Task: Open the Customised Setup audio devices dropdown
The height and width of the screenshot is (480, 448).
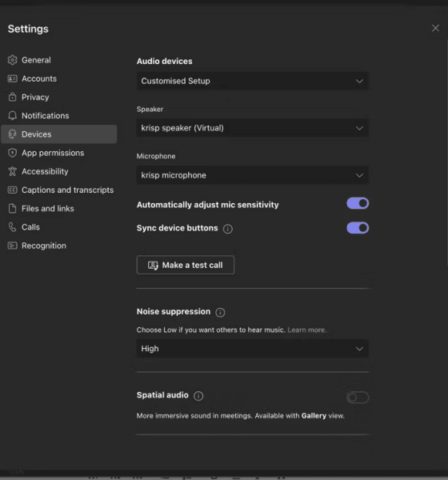Action: click(x=253, y=81)
